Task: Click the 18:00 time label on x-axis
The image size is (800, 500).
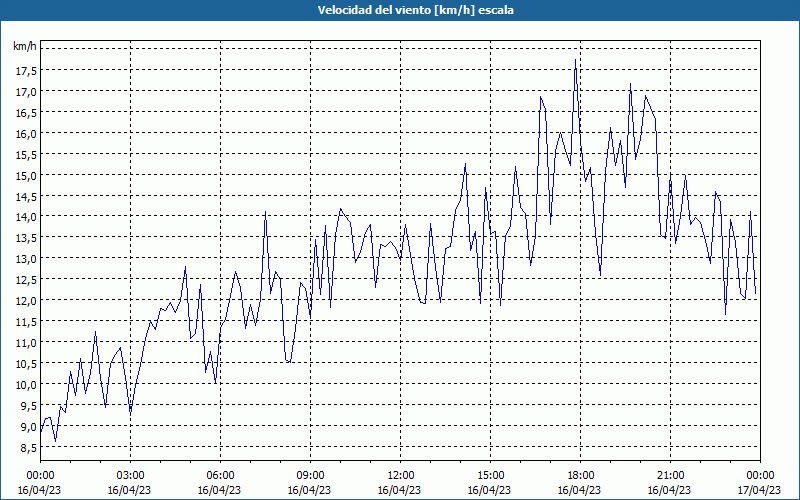Action: pyautogui.click(x=580, y=476)
